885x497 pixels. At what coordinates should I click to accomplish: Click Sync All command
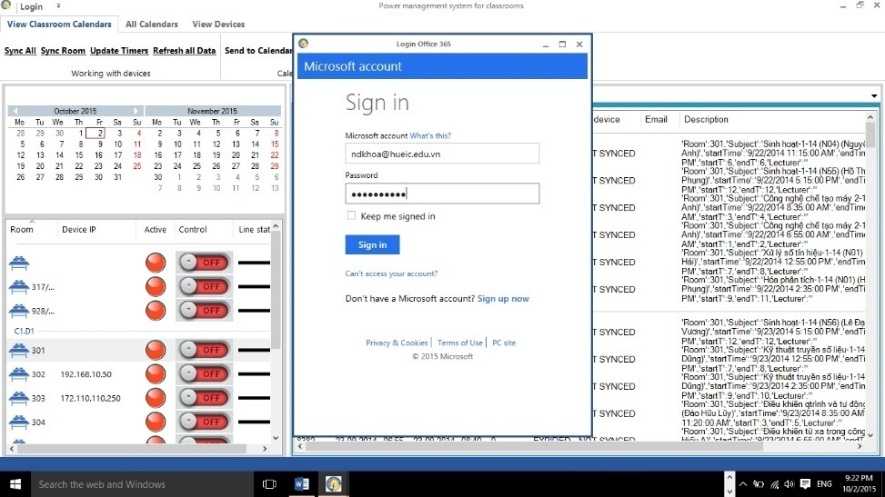20,51
